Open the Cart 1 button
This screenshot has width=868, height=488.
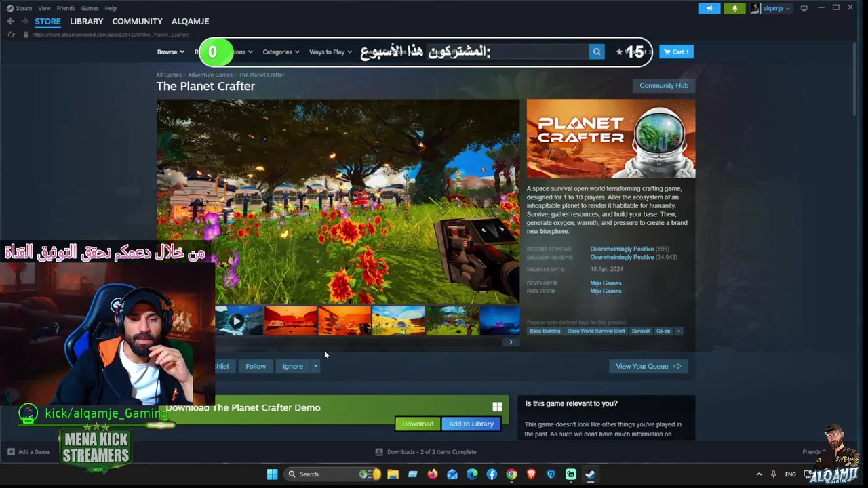pyautogui.click(x=676, y=52)
